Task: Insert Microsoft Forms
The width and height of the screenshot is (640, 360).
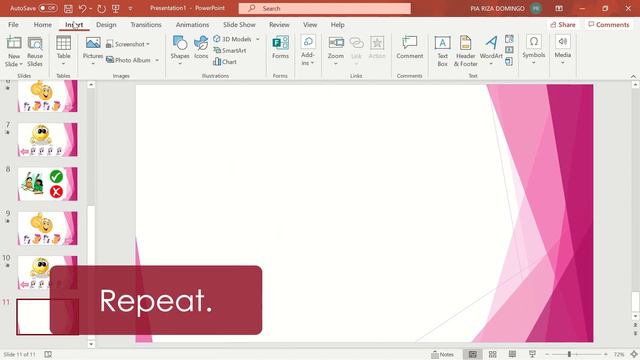Action: tap(280, 48)
